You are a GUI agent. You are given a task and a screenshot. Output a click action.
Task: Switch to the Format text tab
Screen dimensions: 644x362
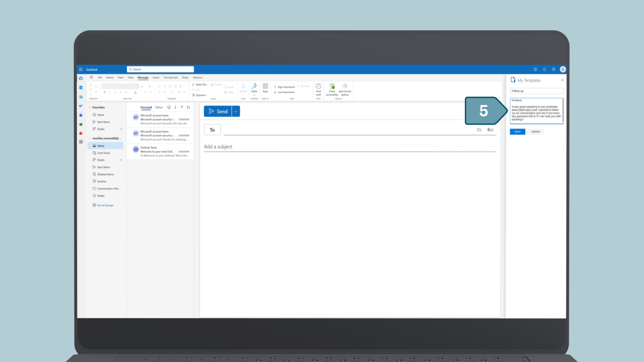tap(171, 78)
